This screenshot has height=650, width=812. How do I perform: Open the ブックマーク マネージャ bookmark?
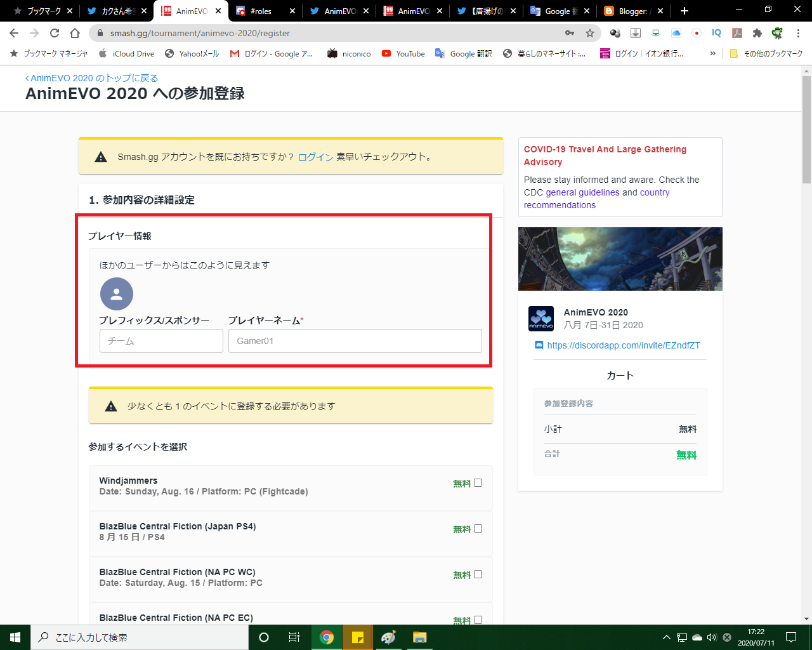[48, 53]
